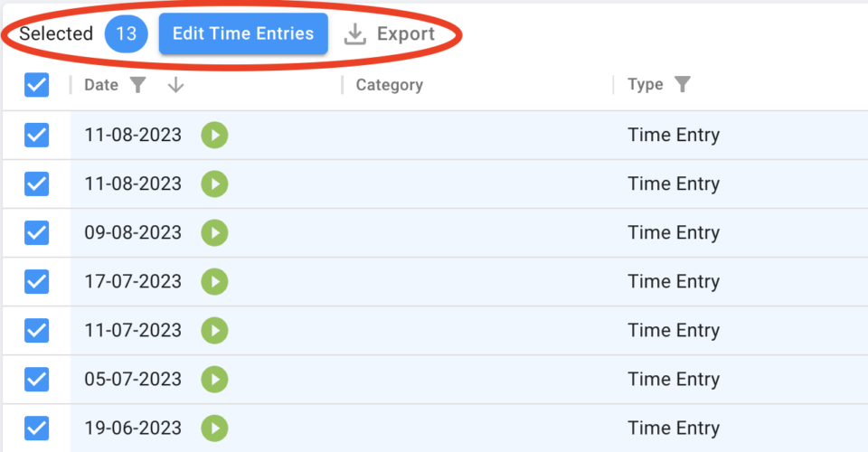
Task: Uncheck the 05-07-2023 row checkbox
Action: pos(36,380)
